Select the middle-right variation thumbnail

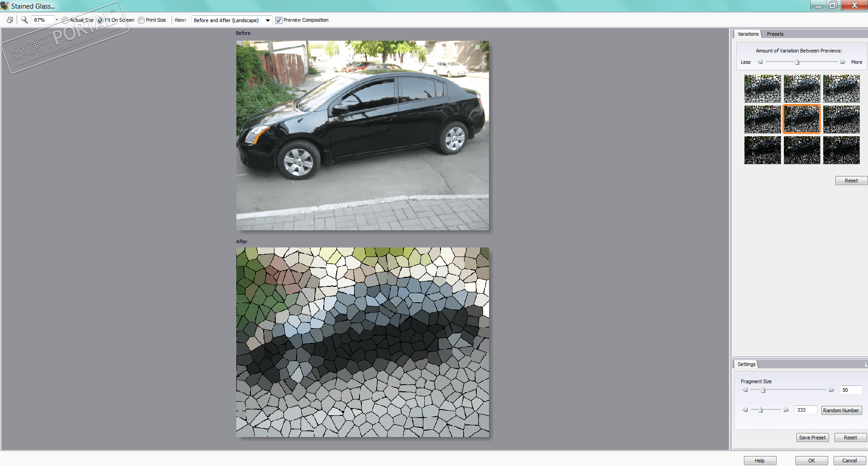(841, 119)
